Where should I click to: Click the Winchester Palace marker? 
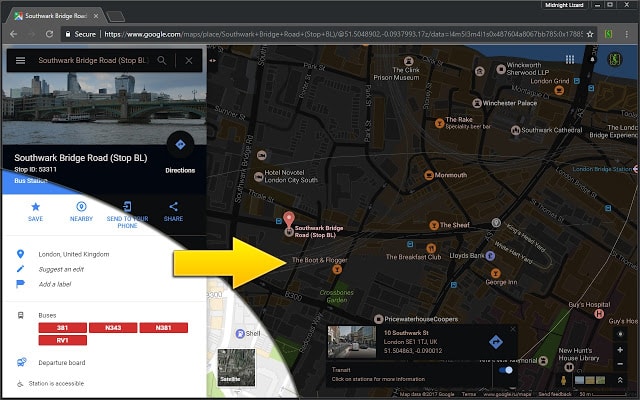pyautogui.click(x=477, y=103)
